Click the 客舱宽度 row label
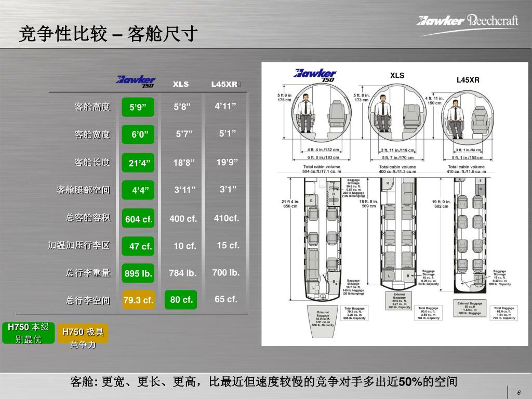The width and height of the screenshot is (532, 399). 92,135
